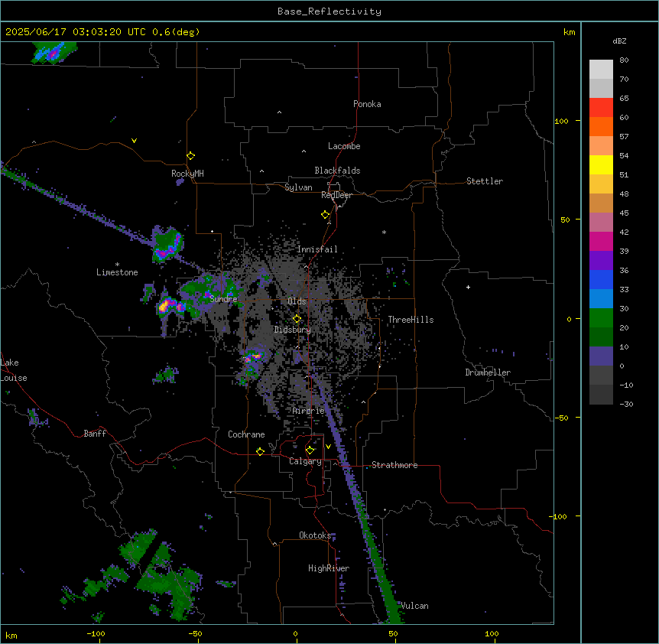
Task: Select the yellow diamond marker between Olds and Didsbury
Action: [297, 319]
